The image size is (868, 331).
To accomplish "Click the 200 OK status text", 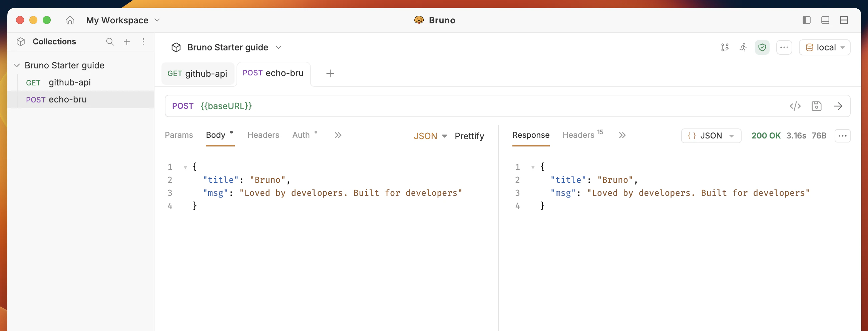I will pos(766,136).
